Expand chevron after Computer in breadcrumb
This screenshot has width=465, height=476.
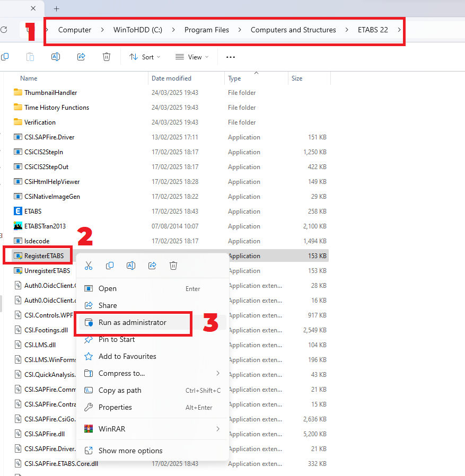click(x=102, y=30)
